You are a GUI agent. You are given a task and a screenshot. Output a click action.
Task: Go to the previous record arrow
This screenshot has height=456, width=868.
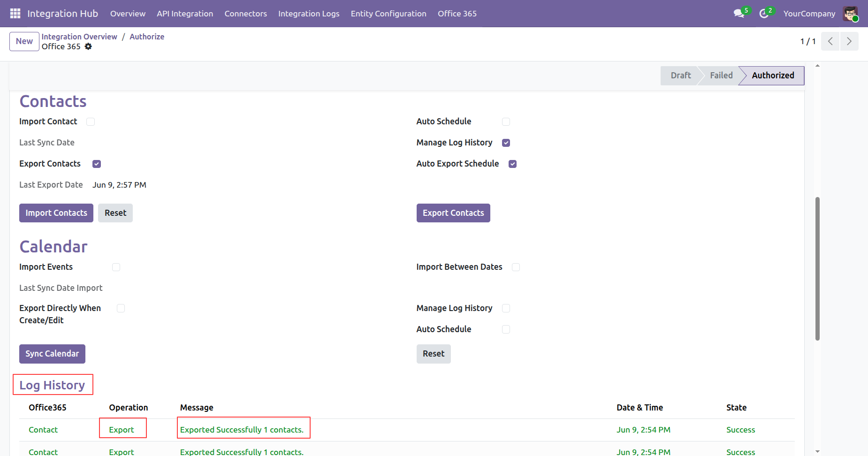point(830,41)
